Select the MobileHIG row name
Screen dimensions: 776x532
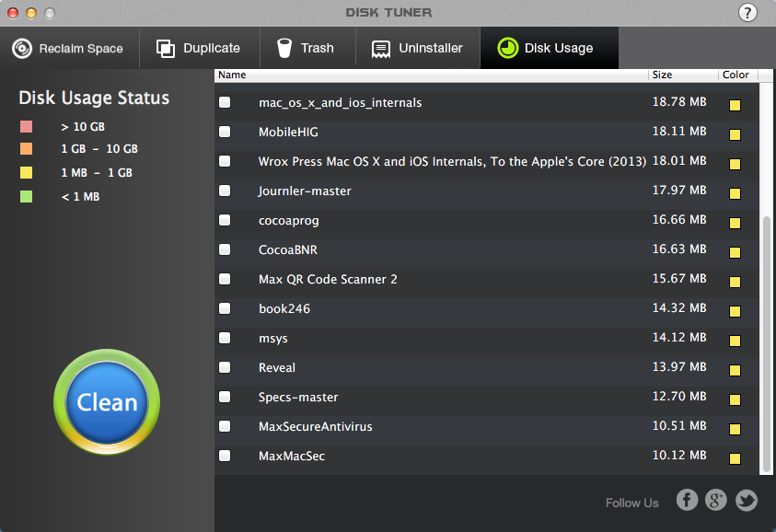pyautogui.click(x=288, y=133)
